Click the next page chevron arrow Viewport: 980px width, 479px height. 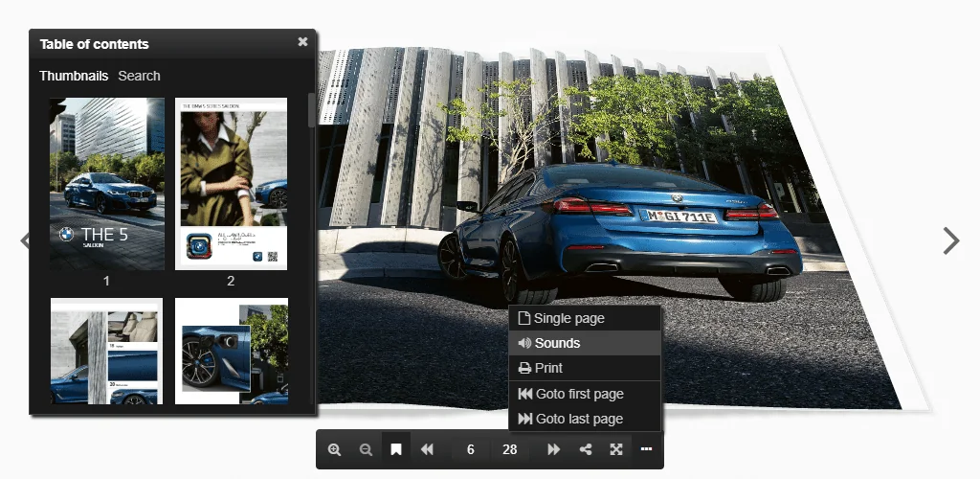pyautogui.click(x=950, y=240)
